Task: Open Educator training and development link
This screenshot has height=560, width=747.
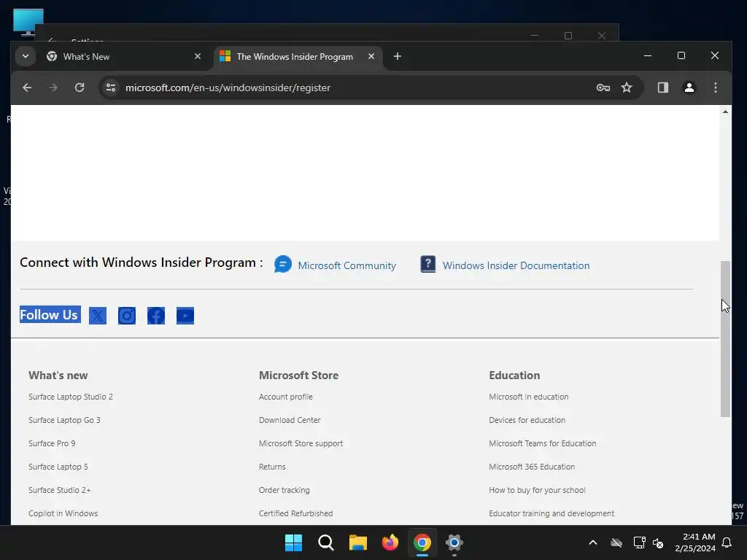Action: click(551, 513)
